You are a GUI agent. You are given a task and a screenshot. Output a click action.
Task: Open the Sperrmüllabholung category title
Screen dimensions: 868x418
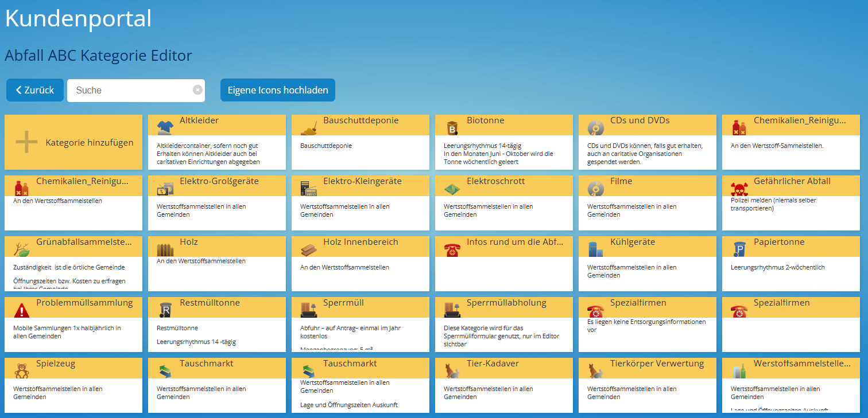pyautogui.click(x=506, y=303)
